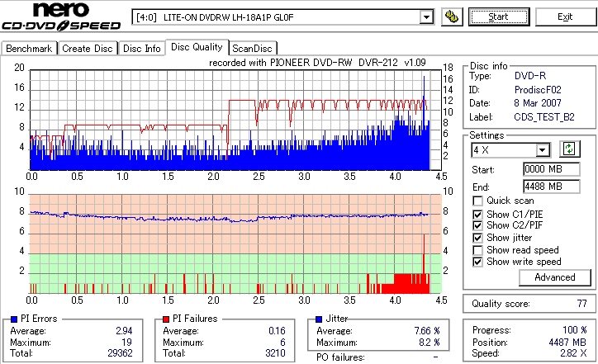
Task: Click the PI Failures average 0.16
Action: coord(277,331)
